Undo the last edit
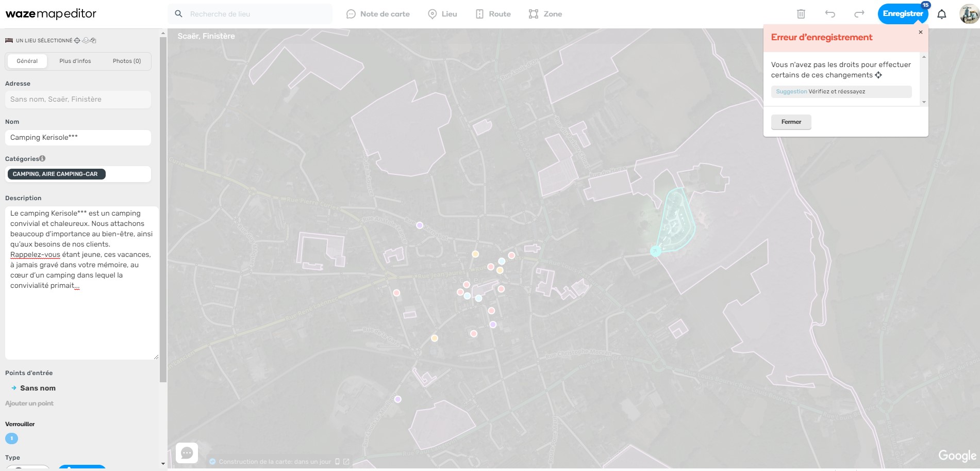 click(830, 14)
